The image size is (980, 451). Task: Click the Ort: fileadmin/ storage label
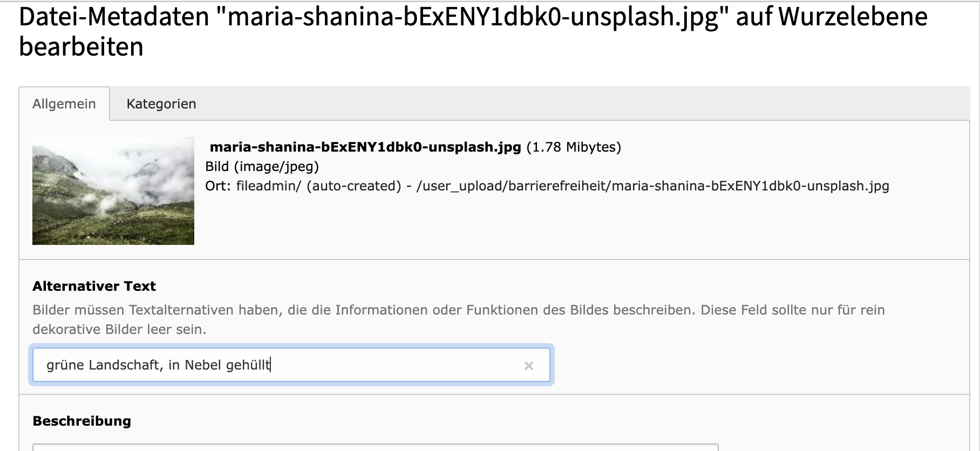coord(253,186)
